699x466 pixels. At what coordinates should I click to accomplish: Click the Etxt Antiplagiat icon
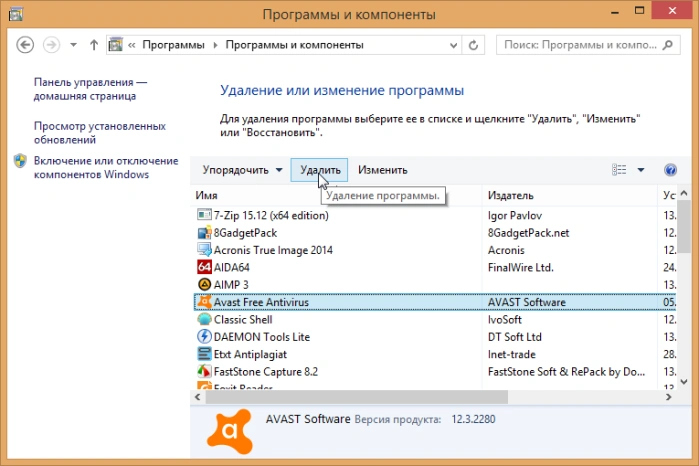204,354
